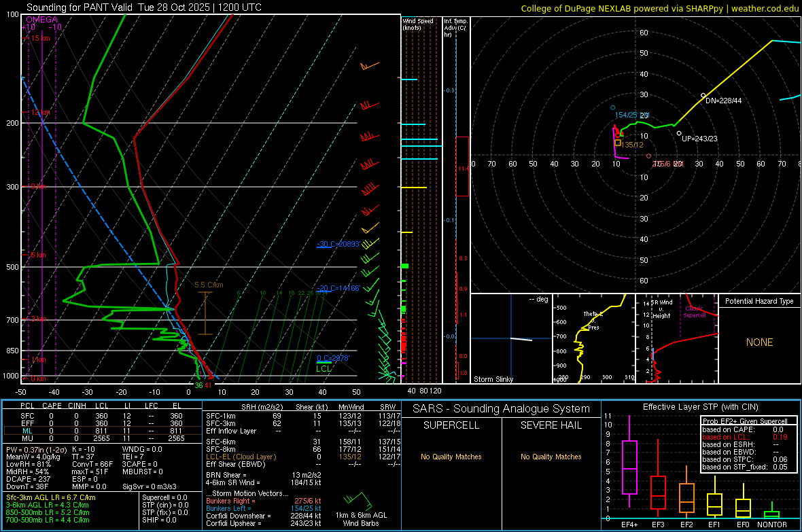Click the green LCL marker label

[324, 368]
